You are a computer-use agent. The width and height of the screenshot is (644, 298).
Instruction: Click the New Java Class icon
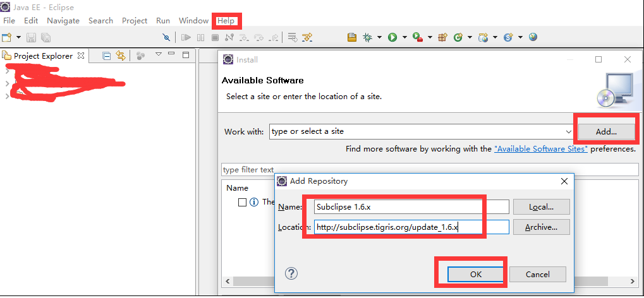pyautogui.click(x=458, y=38)
